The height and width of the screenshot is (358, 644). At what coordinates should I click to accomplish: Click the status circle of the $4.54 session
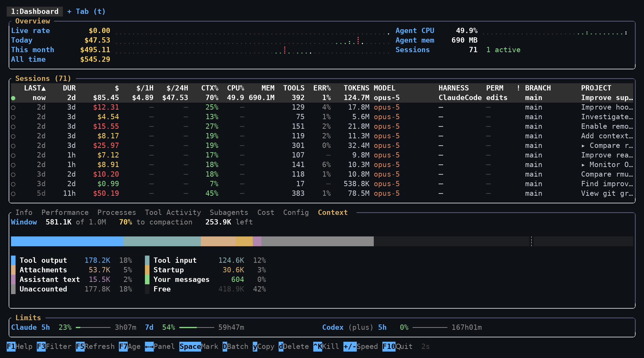[13, 117]
